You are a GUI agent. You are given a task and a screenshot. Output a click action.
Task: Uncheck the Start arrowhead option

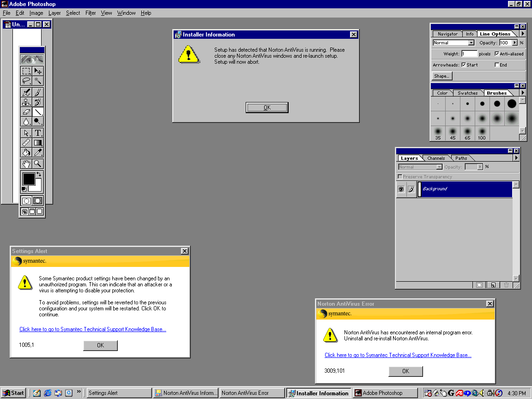tap(464, 65)
